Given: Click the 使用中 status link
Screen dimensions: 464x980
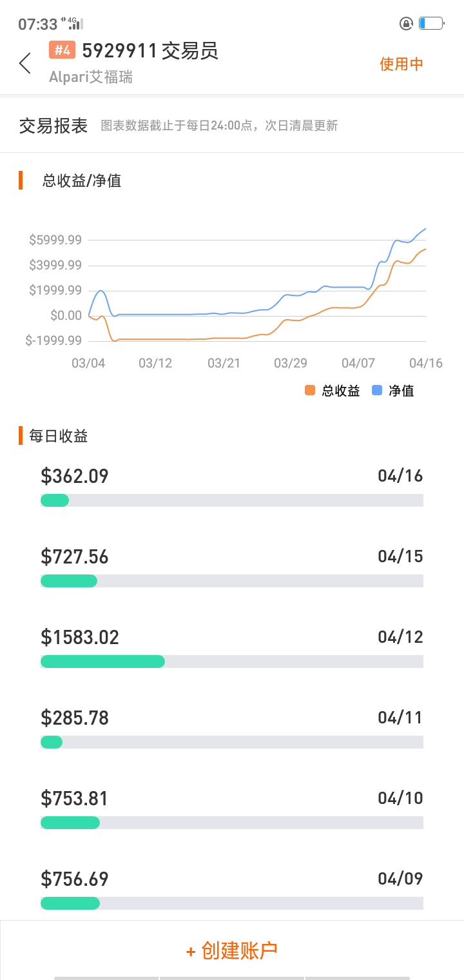Looking at the screenshot, I should pos(401,64).
